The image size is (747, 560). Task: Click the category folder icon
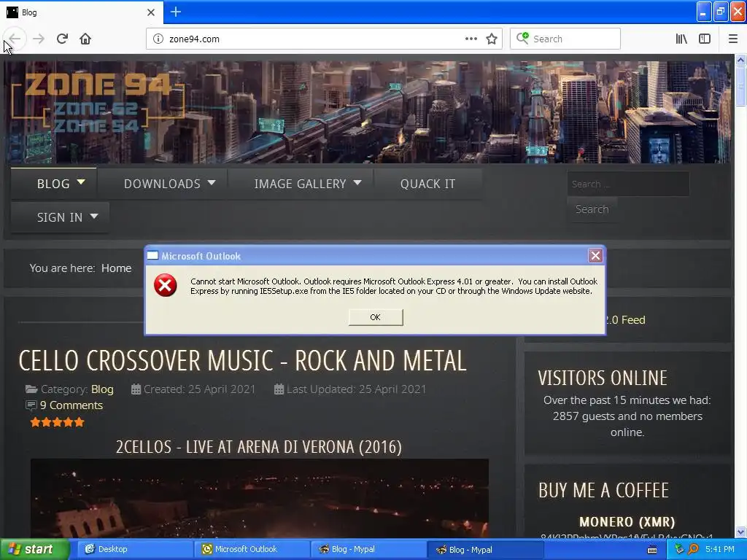pyautogui.click(x=31, y=389)
